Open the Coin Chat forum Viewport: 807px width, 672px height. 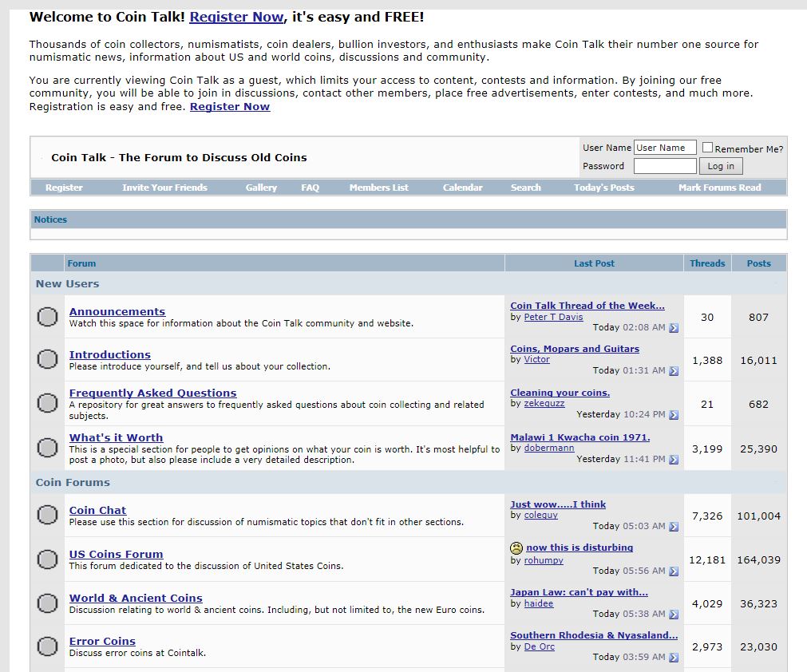tap(97, 511)
